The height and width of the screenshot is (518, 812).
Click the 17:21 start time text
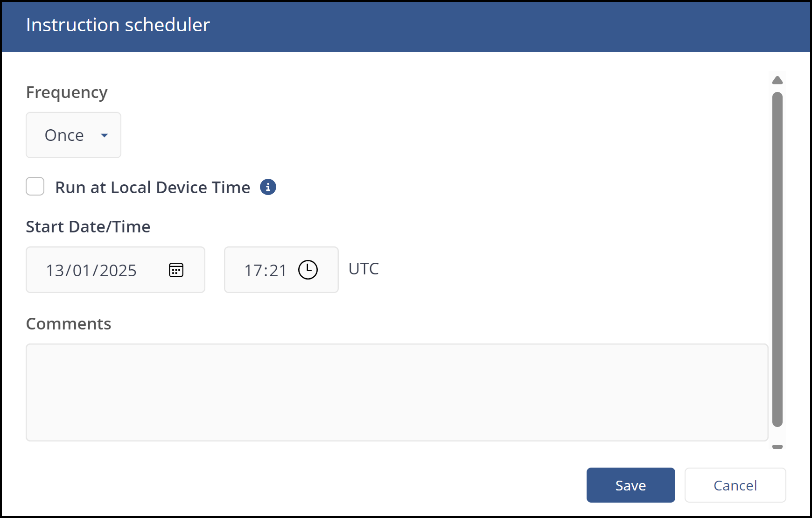(x=265, y=271)
